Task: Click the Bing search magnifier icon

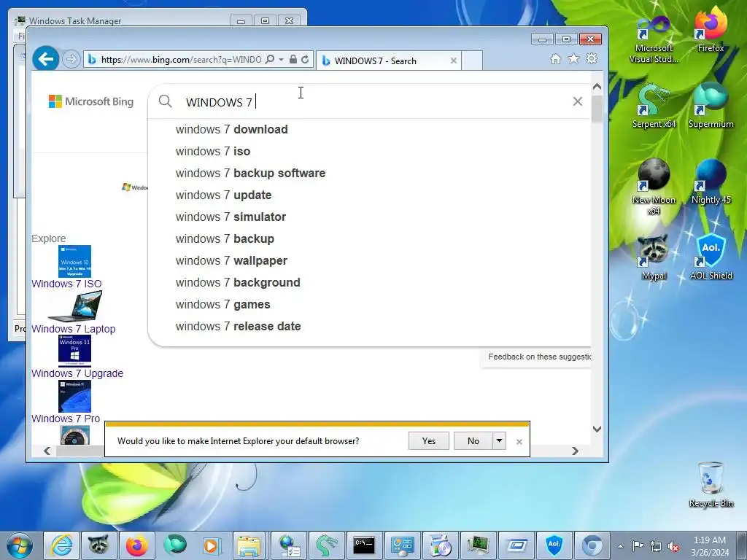Action: [x=166, y=101]
